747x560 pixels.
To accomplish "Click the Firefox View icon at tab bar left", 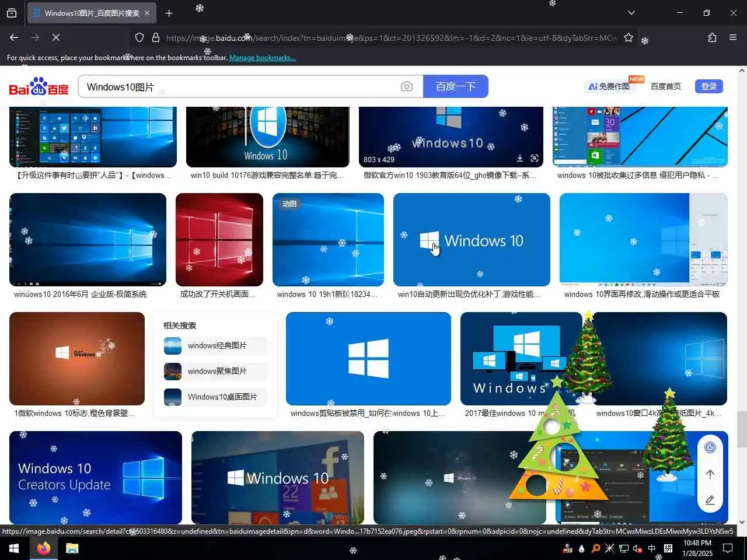I will [12, 13].
